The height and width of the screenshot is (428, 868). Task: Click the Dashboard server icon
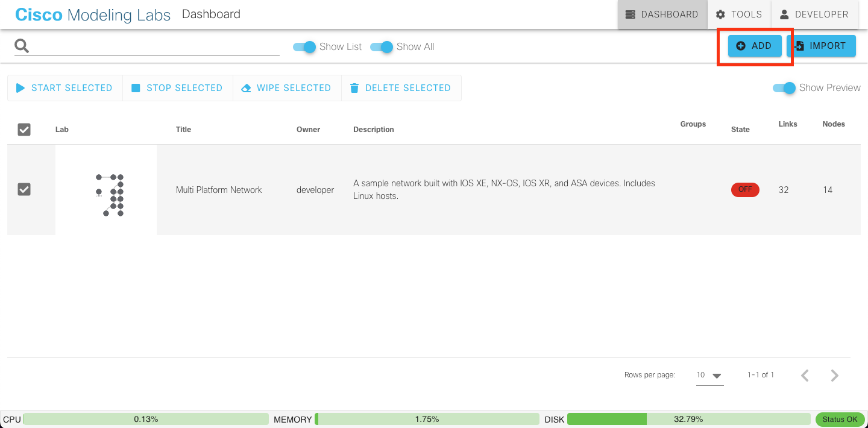point(631,14)
